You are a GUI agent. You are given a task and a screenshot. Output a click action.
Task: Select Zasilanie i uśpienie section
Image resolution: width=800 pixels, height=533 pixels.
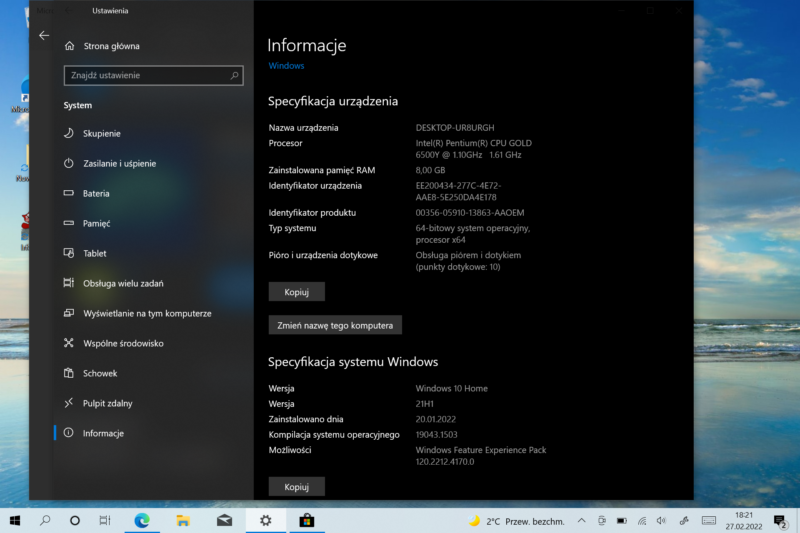(119, 163)
